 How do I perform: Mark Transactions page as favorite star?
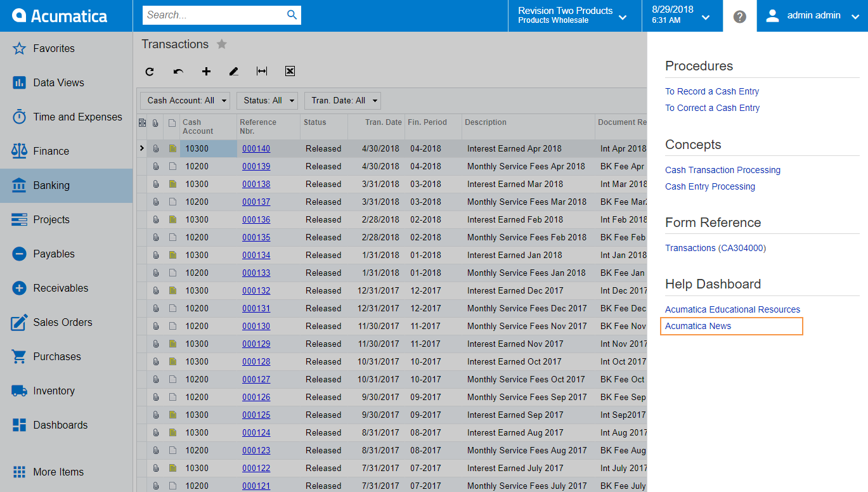click(x=221, y=44)
